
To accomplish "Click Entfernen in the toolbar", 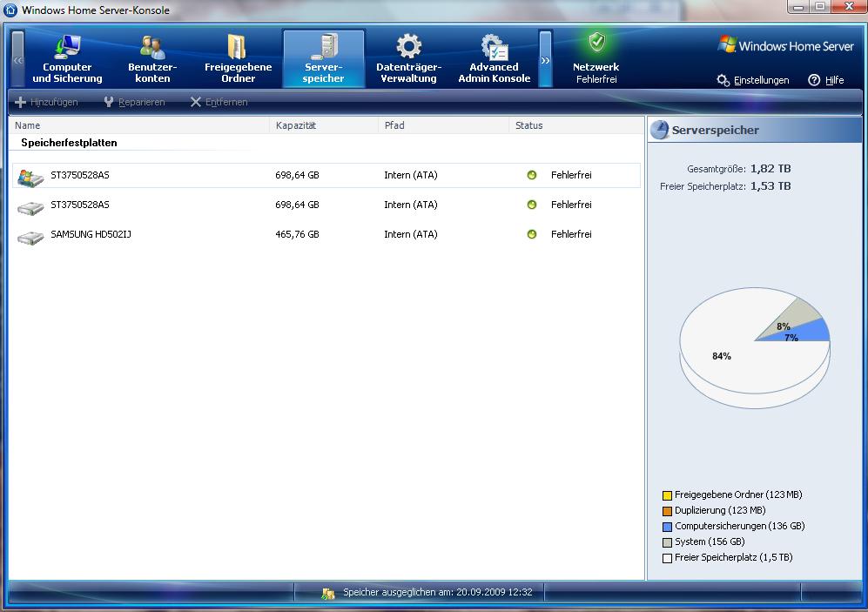I will [x=219, y=102].
